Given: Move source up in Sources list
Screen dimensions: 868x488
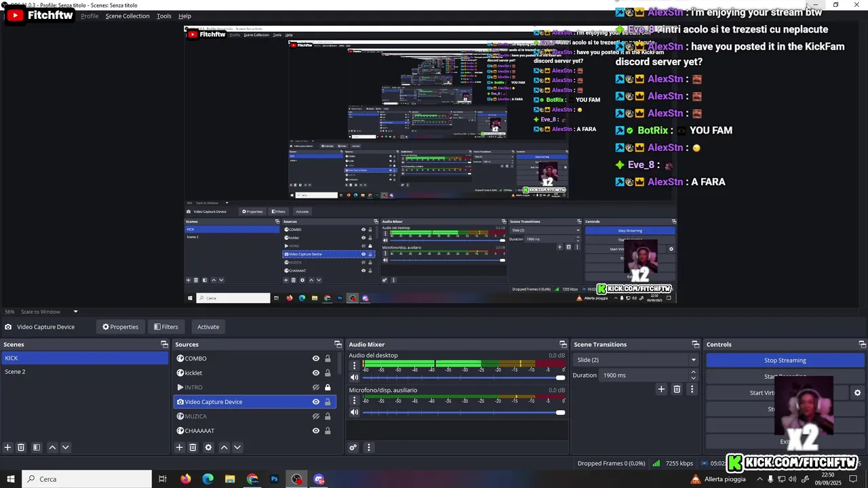Looking at the screenshot, I should (224, 447).
